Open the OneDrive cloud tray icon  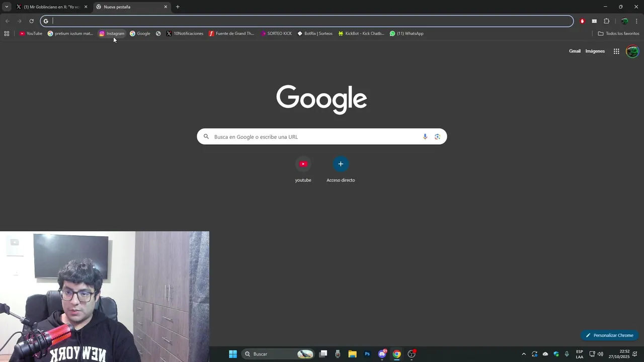pos(545,354)
